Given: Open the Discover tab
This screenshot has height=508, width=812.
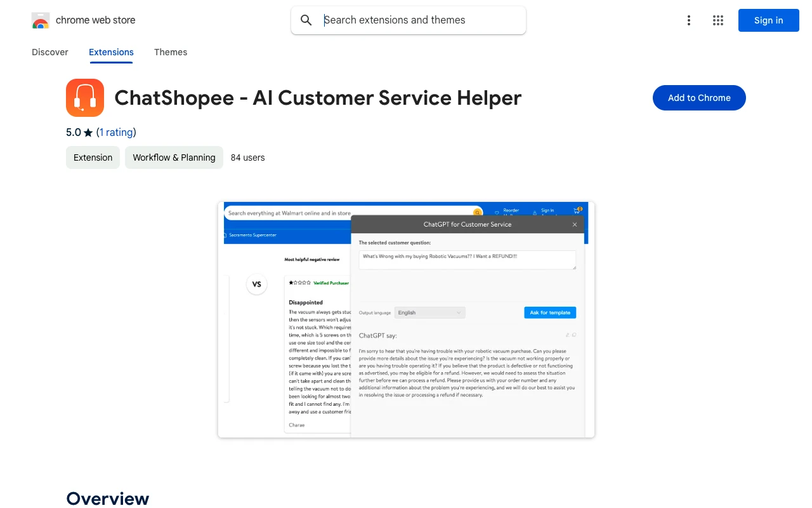Looking at the screenshot, I should 49,52.
